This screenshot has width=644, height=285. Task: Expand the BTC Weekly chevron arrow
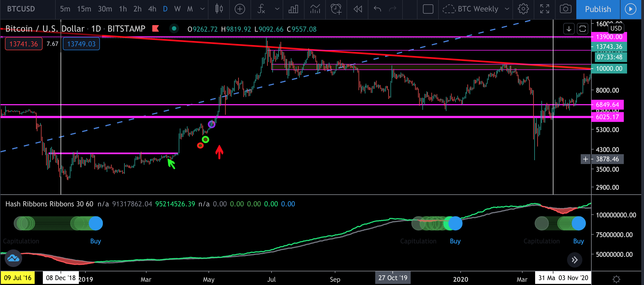point(507,9)
